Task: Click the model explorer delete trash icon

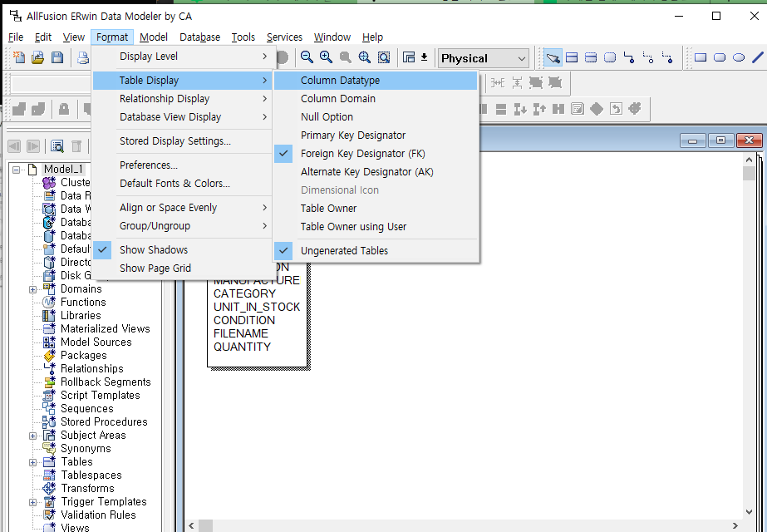Action: [x=76, y=145]
